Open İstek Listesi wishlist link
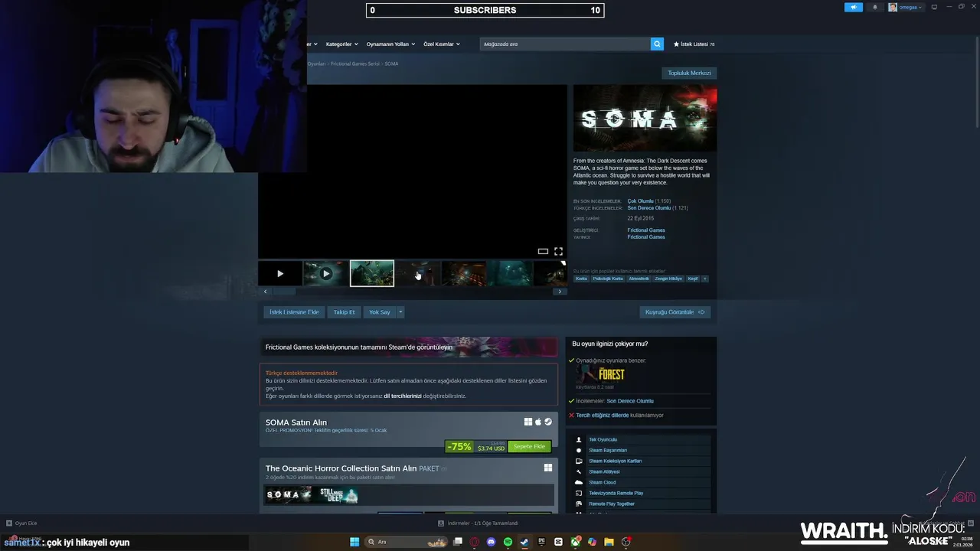This screenshot has width=980, height=551. (694, 44)
